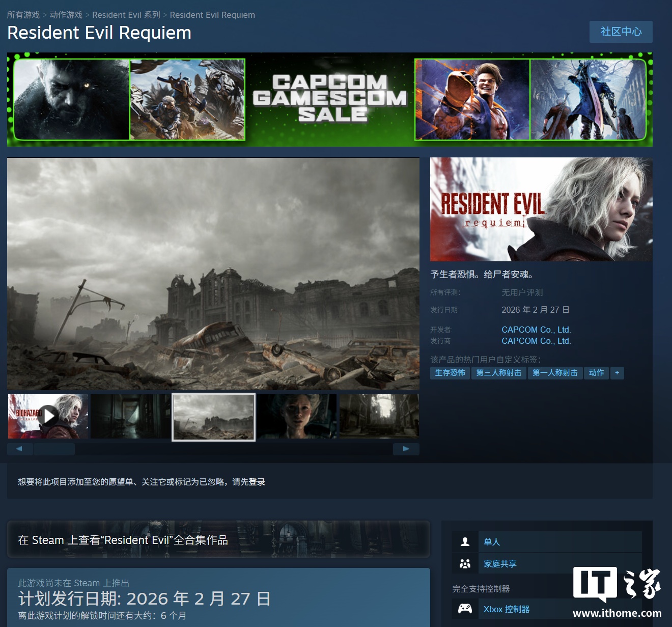The width and height of the screenshot is (672, 627).
Task: Select the 第一人称射击 tag
Action: 555,373
